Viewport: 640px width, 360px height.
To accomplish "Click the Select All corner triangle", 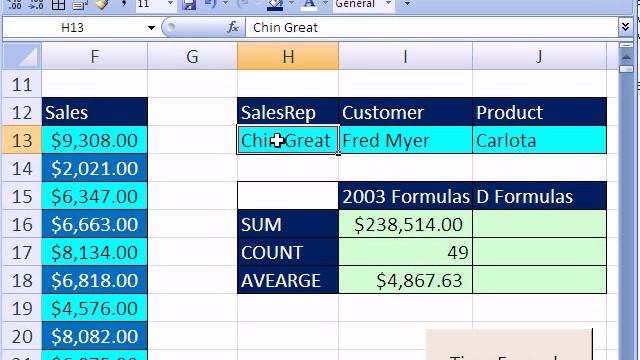I will click(x=22, y=56).
